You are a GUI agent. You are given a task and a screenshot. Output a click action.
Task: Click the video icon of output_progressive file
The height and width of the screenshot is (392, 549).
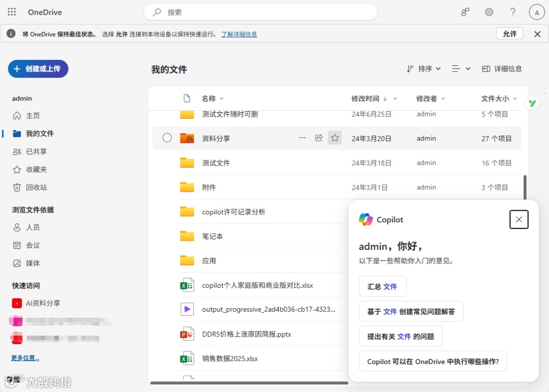click(x=187, y=309)
